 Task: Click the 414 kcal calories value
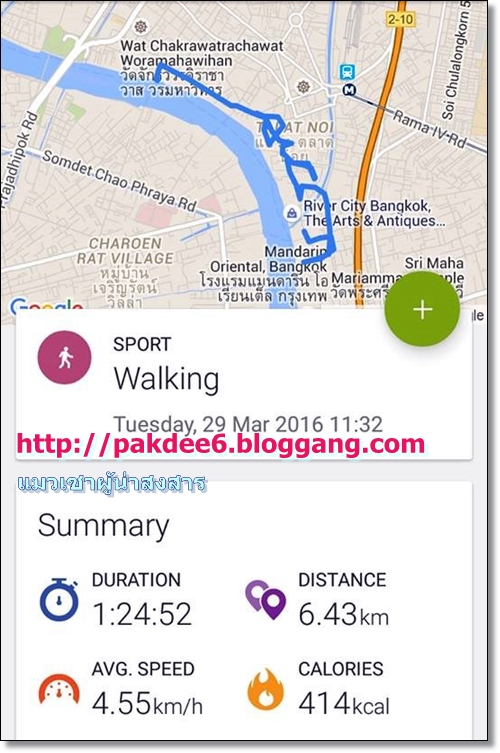[344, 704]
